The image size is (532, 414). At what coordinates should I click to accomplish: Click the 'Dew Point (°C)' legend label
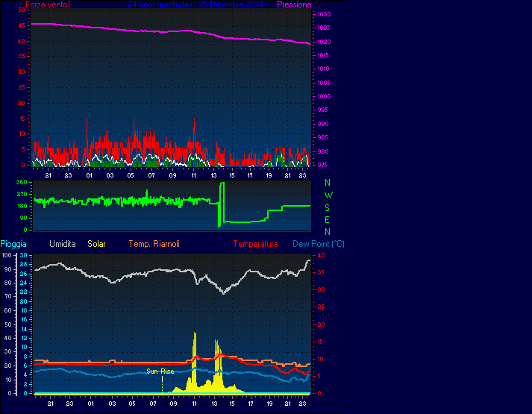[x=319, y=244]
